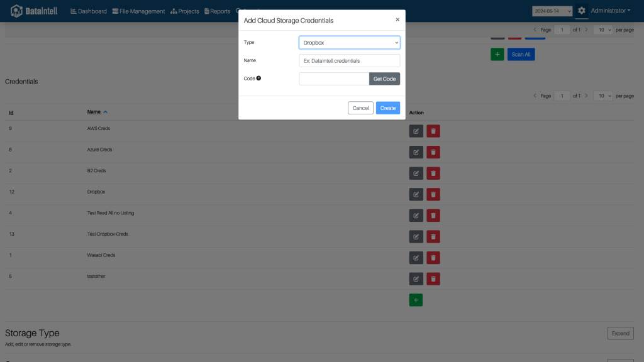
Task: Delete the Wasabi Creds credential
Action: [433, 258]
